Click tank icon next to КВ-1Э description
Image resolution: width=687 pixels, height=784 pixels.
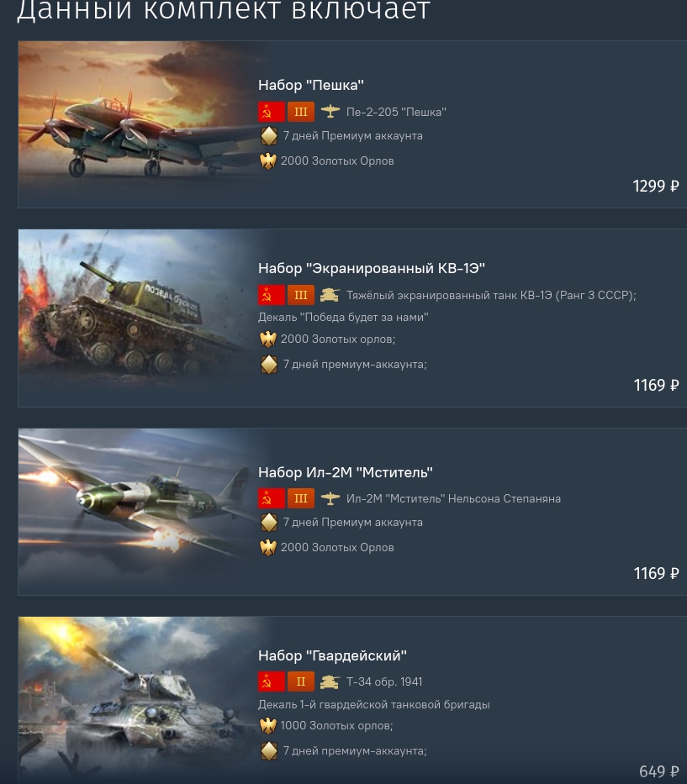330,295
